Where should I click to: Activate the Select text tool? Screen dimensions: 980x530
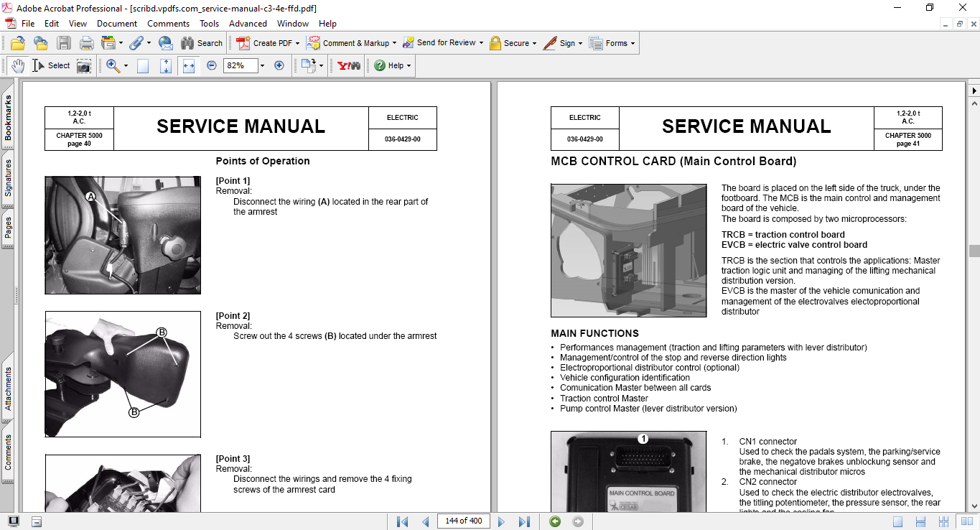[x=51, y=66]
